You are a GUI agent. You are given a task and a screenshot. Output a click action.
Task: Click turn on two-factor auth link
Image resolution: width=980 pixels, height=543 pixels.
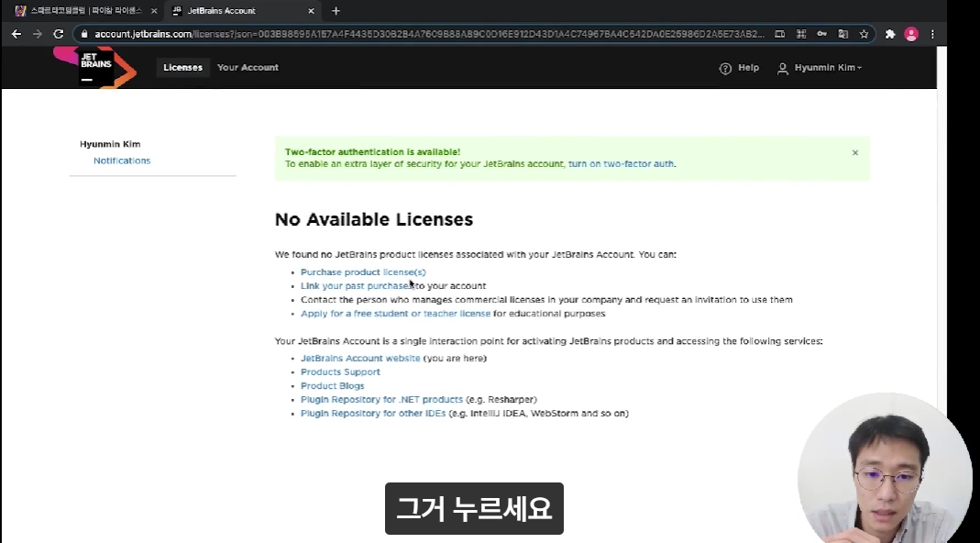coord(621,164)
